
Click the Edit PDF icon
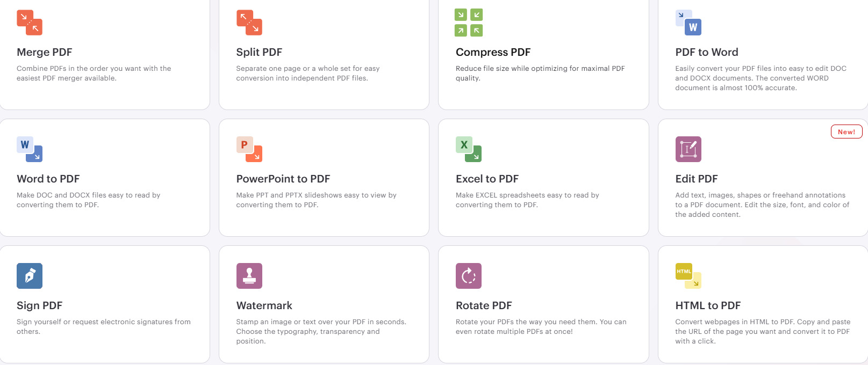(x=688, y=149)
